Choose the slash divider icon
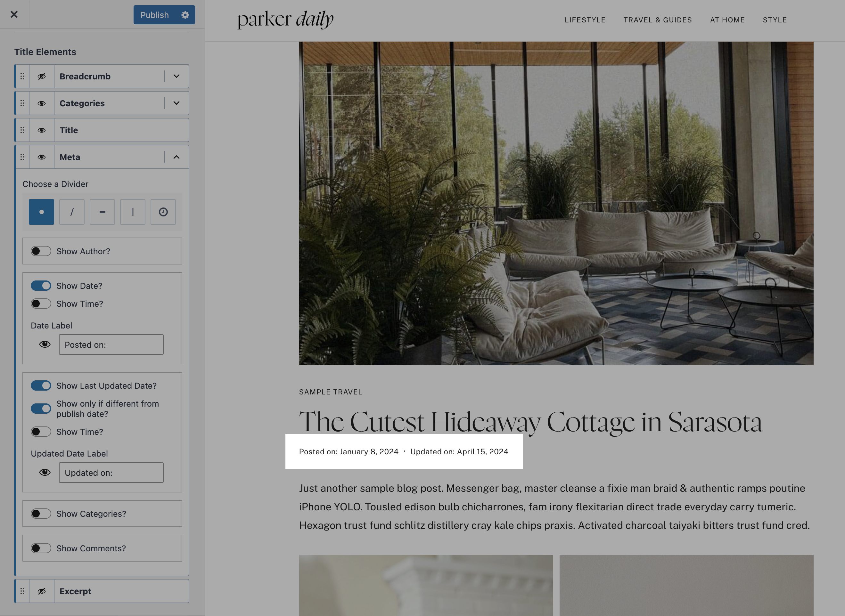The image size is (845, 616). coord(72,212)
